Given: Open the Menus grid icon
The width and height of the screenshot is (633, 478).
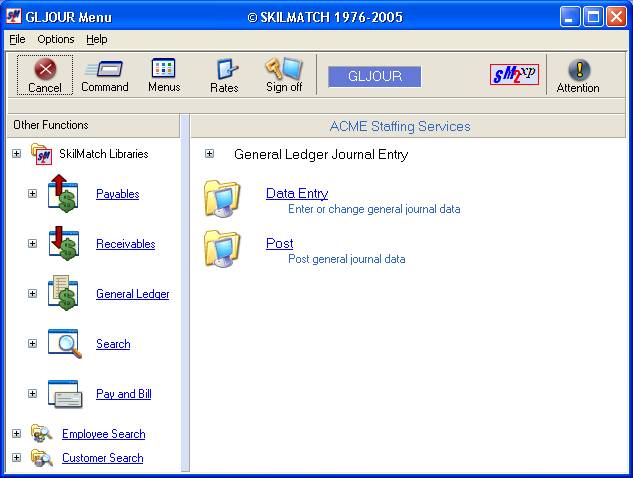Looking at the screenshot, I should click(x=163, y=68).
